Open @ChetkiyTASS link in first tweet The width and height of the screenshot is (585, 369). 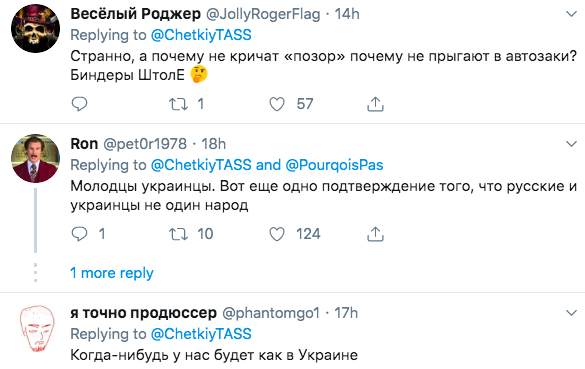(201, 35)
